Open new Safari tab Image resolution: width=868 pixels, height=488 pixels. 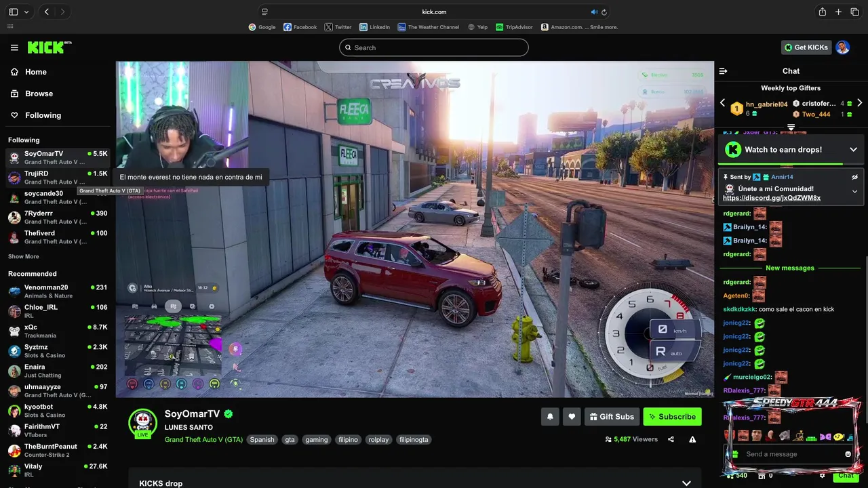point(838,12)
